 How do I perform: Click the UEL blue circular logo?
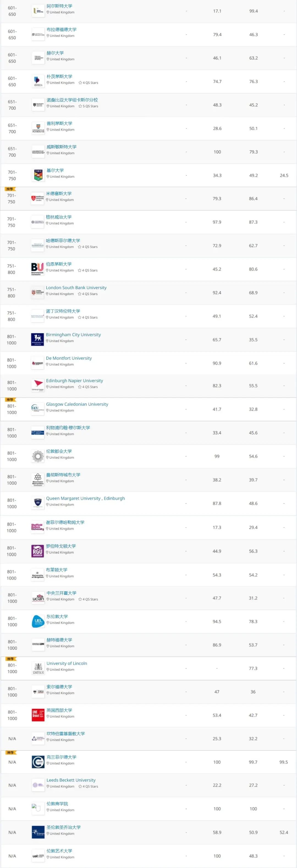38,621
